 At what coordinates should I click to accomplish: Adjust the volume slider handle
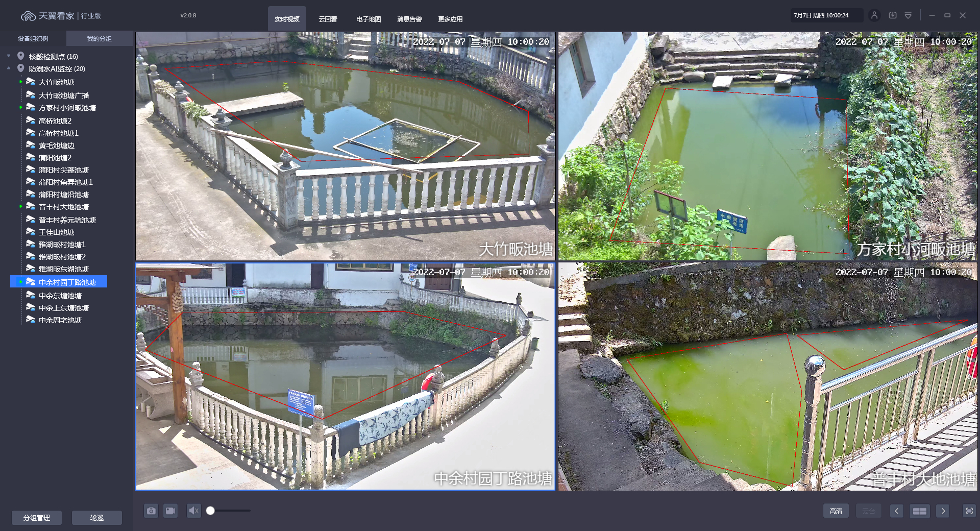(x=210, y=511)
